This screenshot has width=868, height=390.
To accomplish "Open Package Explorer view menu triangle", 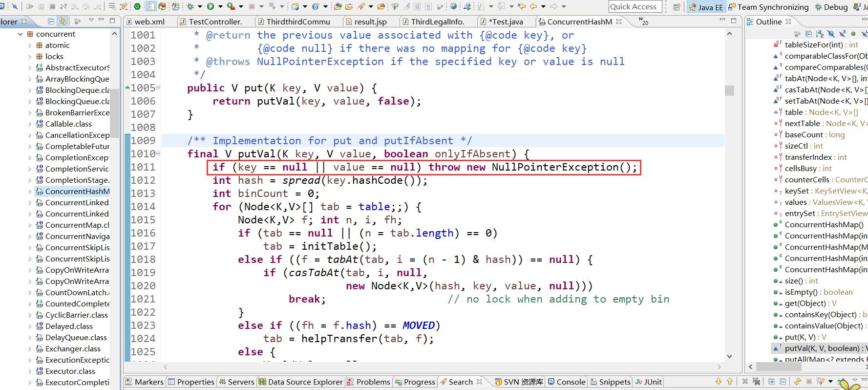I will (91, 21).
